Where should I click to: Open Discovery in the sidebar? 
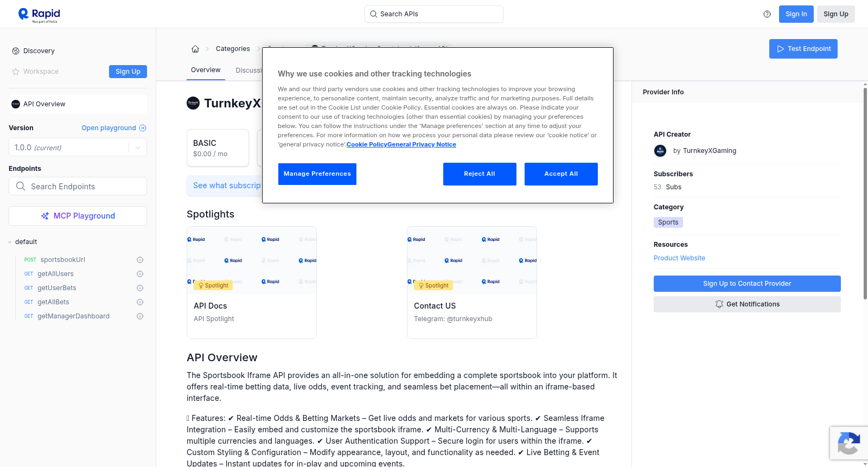point(39,51)
